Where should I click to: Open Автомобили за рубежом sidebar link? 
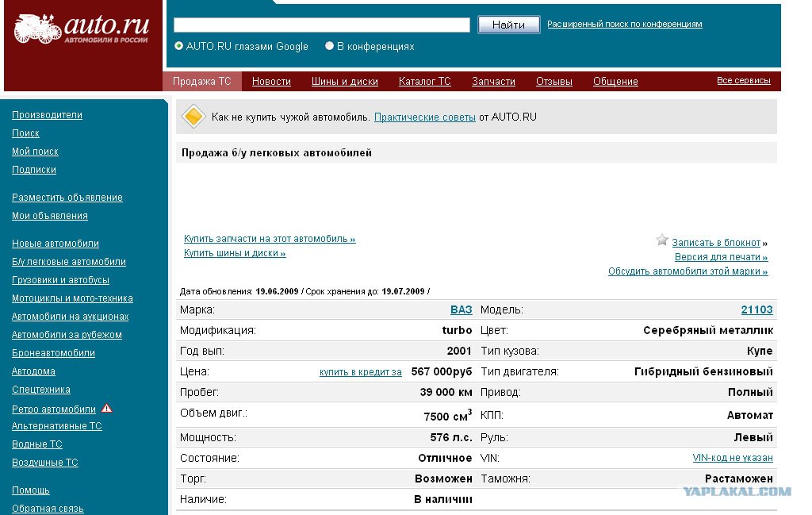coord(67,335)
